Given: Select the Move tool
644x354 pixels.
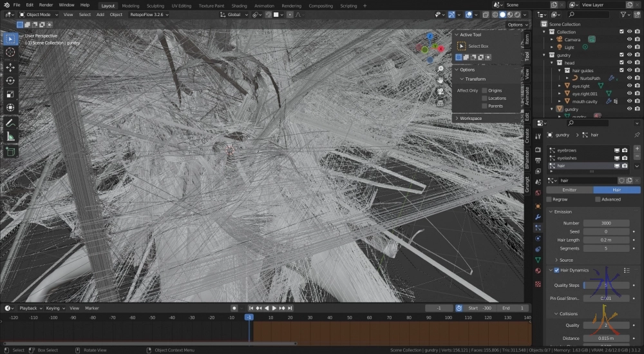Looking at the screenshot, I should tap(10, 67).
